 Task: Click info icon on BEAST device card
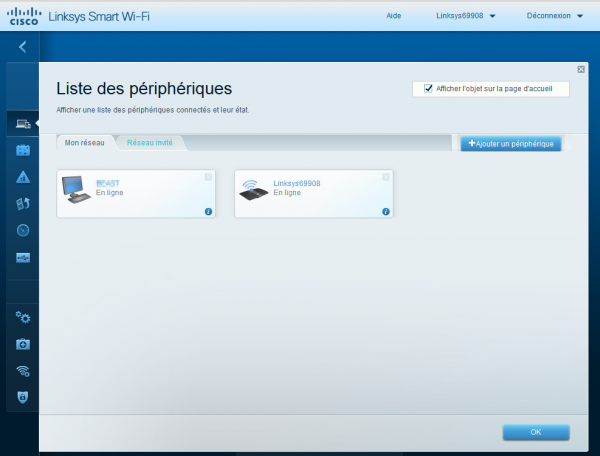pos(208,212)
